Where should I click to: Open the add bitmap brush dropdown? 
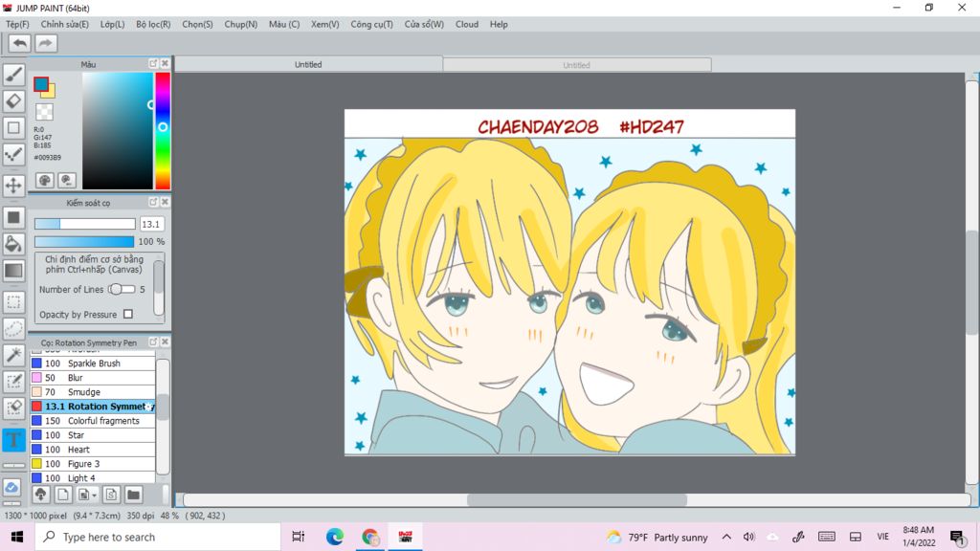(87, 495)
